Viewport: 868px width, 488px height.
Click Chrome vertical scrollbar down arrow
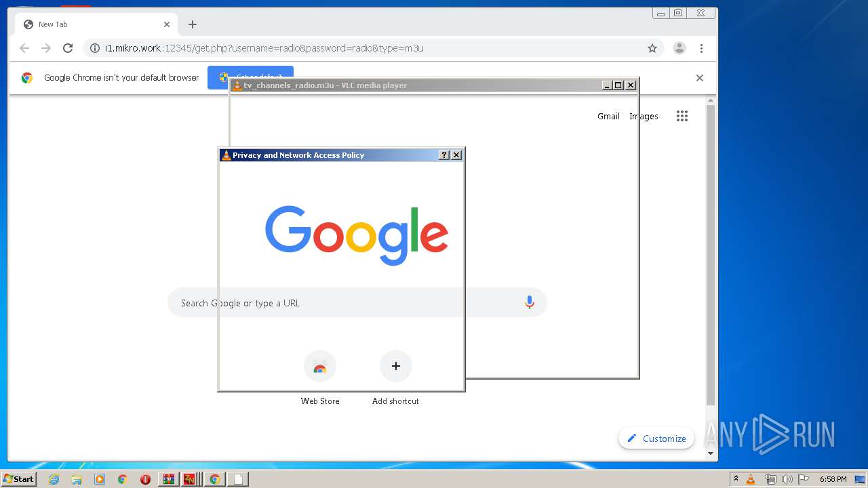711,453
